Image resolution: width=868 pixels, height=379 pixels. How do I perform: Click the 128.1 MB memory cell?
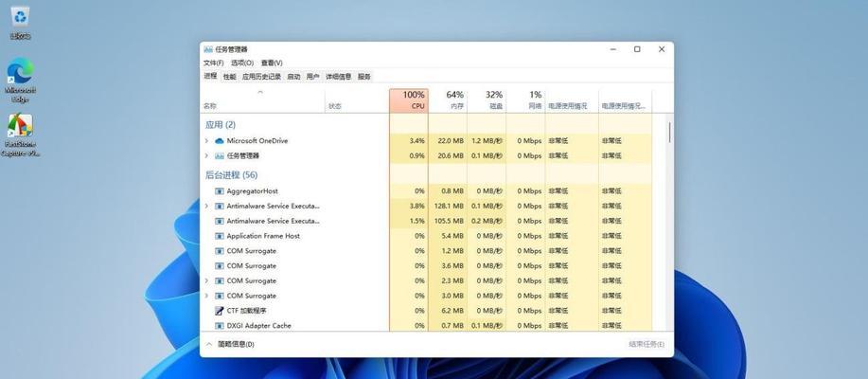pos(449,207)
